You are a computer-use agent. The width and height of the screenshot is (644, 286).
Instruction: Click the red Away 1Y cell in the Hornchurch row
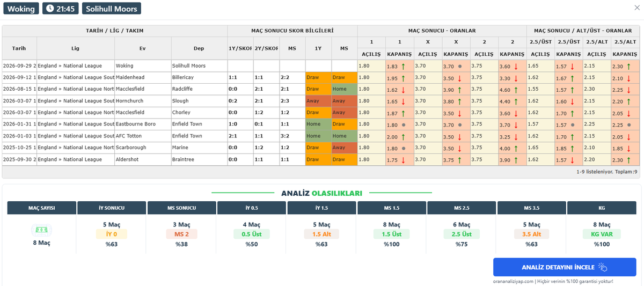[318, 101]
